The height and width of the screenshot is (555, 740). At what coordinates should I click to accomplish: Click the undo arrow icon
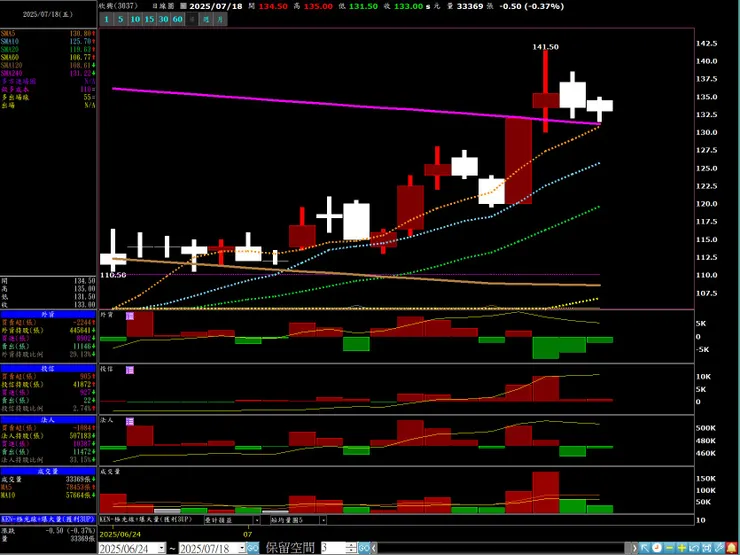click(x=694, y=548)
